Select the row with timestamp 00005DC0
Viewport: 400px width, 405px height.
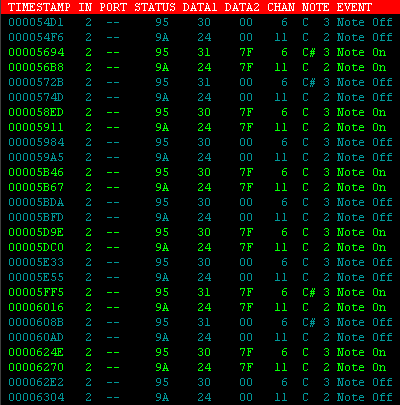click(x=200, y=247)
